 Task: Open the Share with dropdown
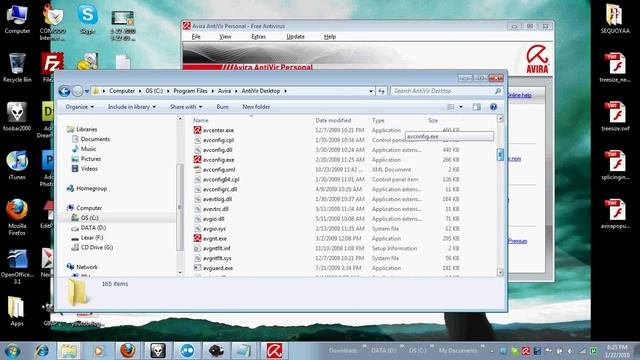point(186,107)
